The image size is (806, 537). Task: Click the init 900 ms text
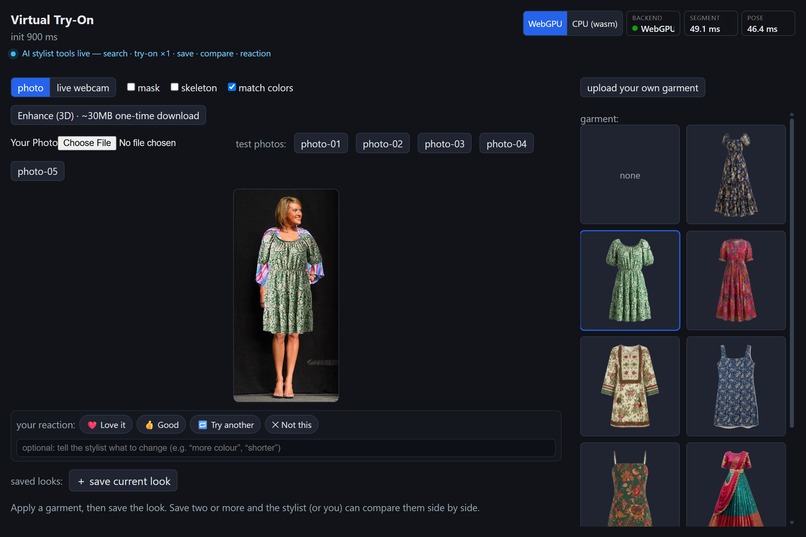[x=34, y=37]
